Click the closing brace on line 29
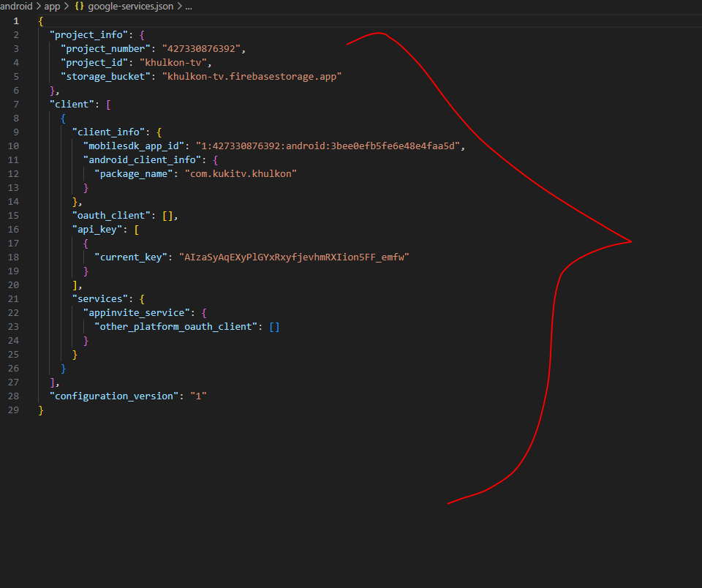The height and width of the screenshot is (588, 702). pyautogui.click(x=41, y=410)
